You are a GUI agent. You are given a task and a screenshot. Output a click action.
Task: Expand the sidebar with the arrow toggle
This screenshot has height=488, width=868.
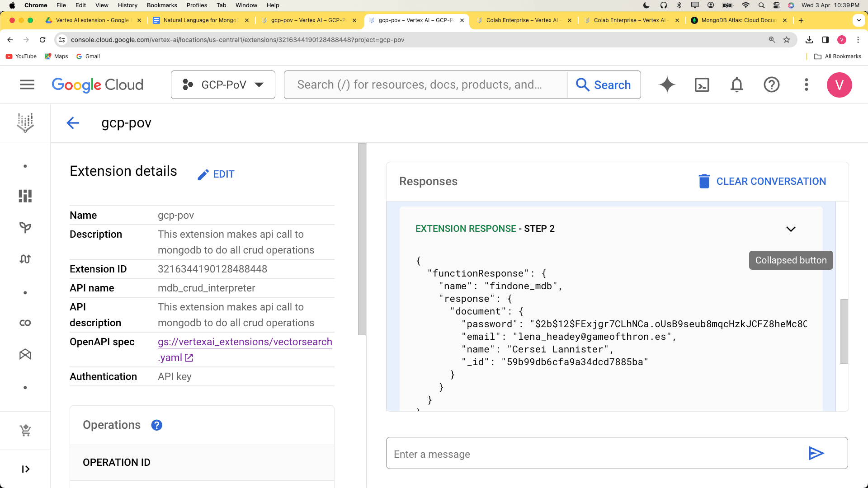[x=26, y=469]
